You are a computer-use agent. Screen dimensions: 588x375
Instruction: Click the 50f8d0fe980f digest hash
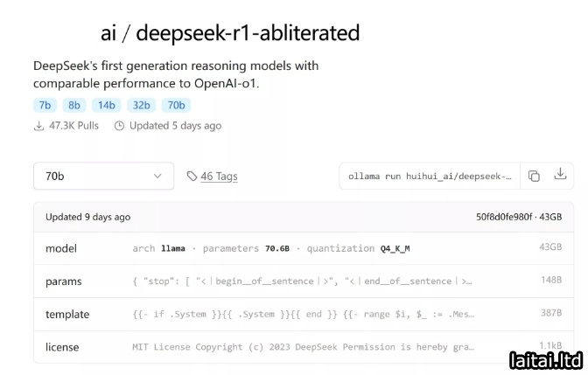(503, 217)
